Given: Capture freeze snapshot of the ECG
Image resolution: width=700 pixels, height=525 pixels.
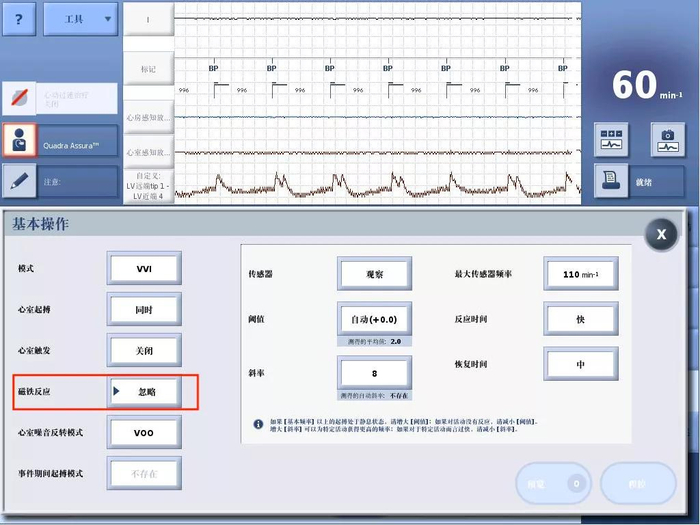Looking at the screenshot, I should pyautogui.click(x=667, y=140).
